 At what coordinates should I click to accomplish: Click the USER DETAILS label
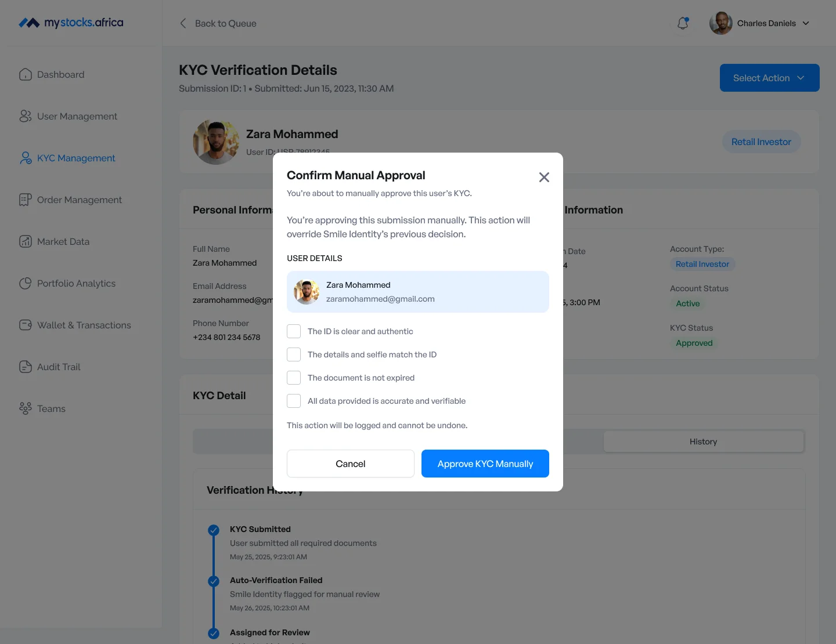(315, 258)
